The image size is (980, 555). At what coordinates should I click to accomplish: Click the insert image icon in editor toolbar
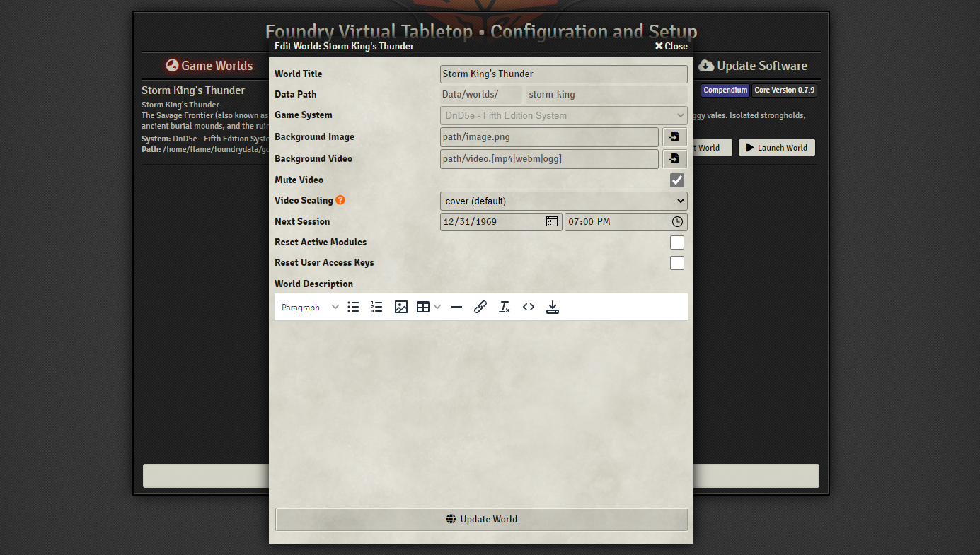tap(401, 307)
